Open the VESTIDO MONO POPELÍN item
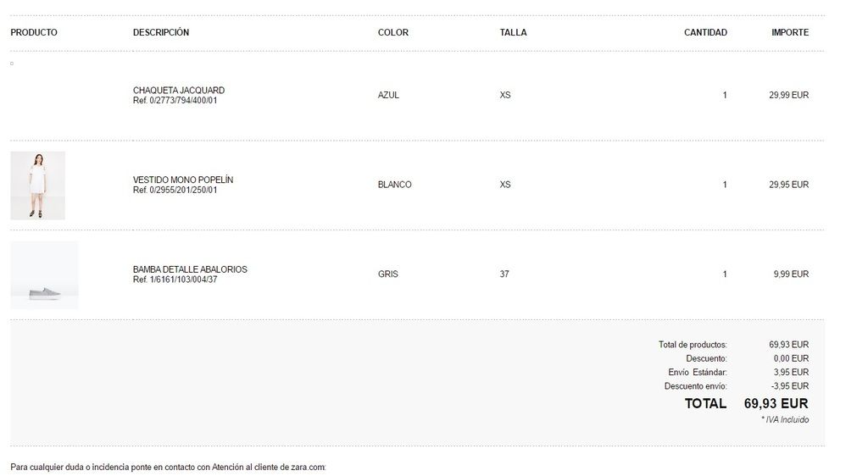Viewport: 868px width, 476px height. [183, 180]
